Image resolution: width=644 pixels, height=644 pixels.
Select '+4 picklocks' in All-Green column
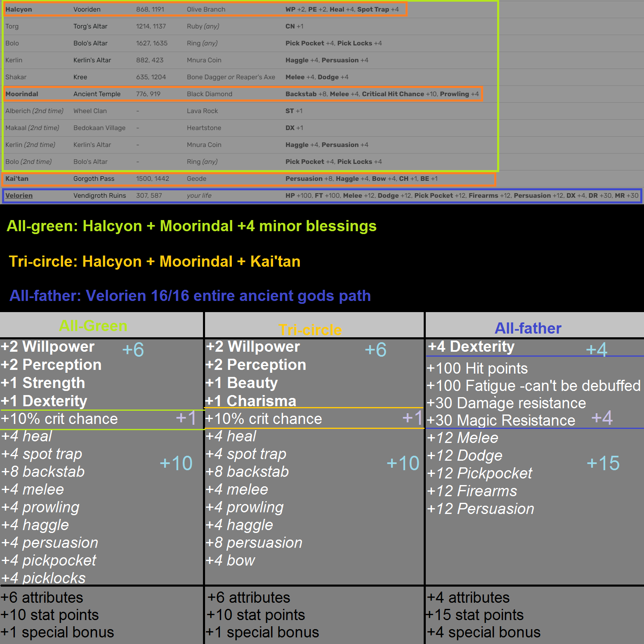point(43,578)
